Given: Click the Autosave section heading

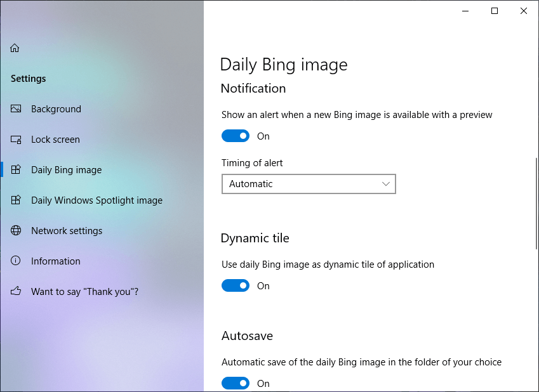Looking at the screenshot, I should [x=247, y=336].
